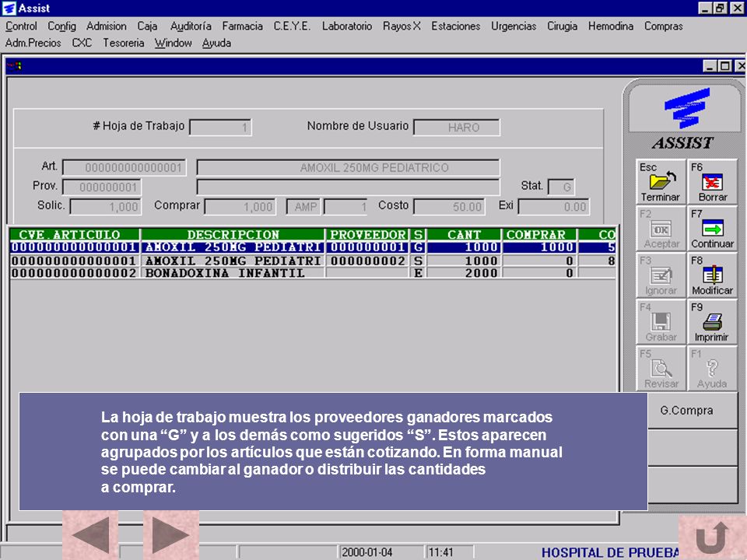Select the BONADOXINA INFANTIL row
This screenshot has width=747, height=560.
pyautogui.click(x=313, y=273)
